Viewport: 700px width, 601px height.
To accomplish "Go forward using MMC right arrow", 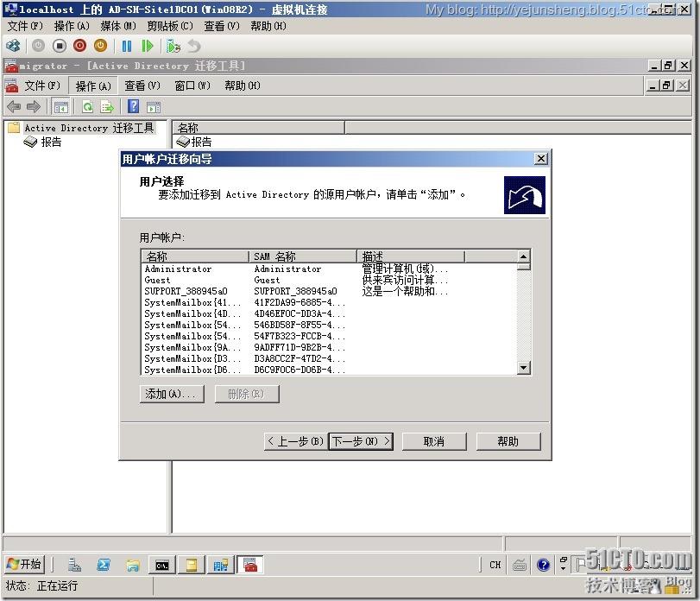I will click(x=34, y=107).
